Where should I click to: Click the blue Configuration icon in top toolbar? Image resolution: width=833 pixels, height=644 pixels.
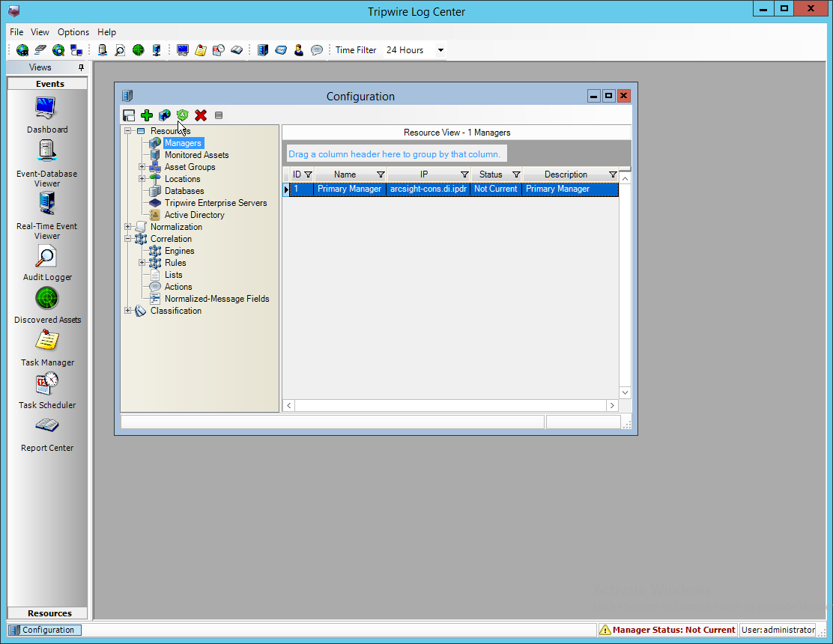pos(263,50)
